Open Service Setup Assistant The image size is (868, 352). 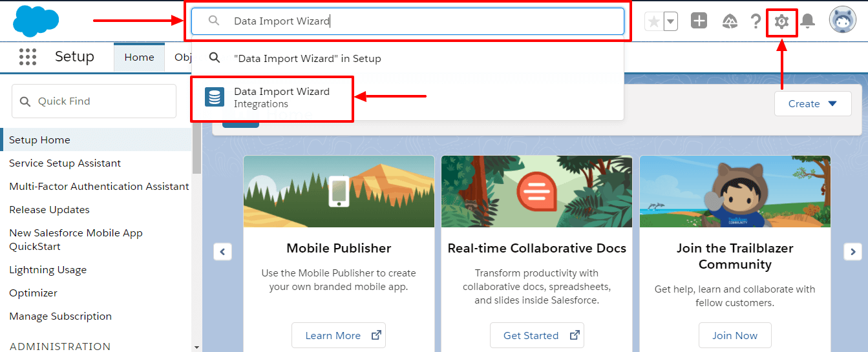tap(65, 163)
